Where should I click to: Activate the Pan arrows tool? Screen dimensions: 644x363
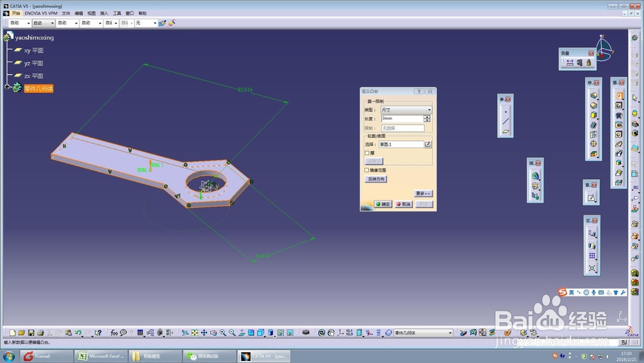pos(204,333)
